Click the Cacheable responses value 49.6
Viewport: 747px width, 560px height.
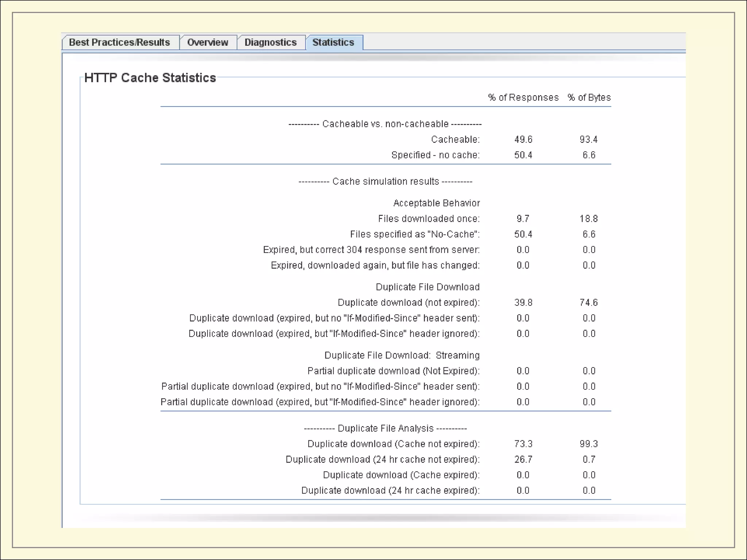click(x=523, y=139)
